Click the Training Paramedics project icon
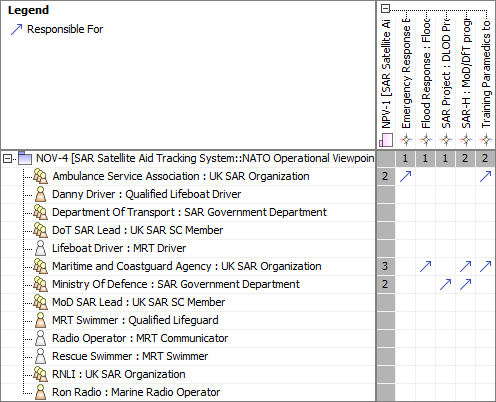The image size is (496, 402). click(x=486, y=140)
